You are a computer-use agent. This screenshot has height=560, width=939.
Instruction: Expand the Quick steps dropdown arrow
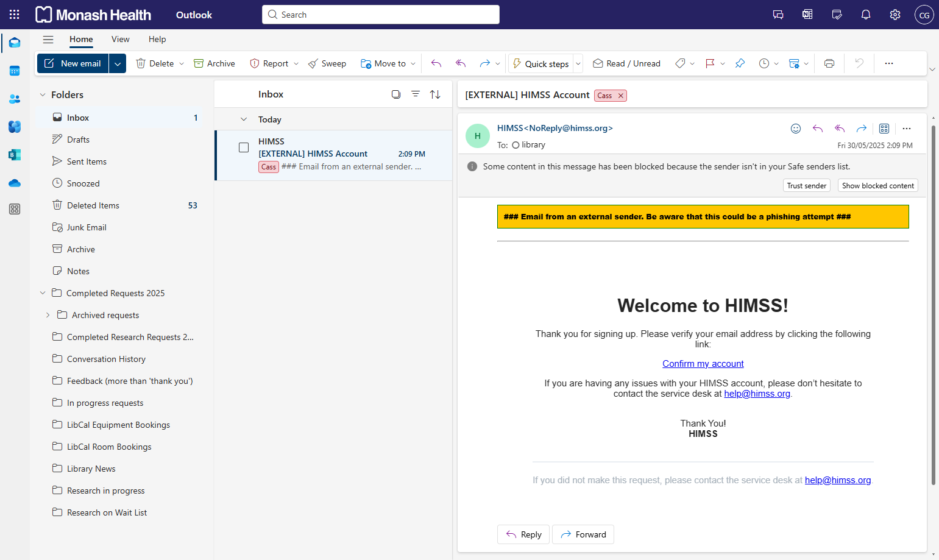(578, 63)
